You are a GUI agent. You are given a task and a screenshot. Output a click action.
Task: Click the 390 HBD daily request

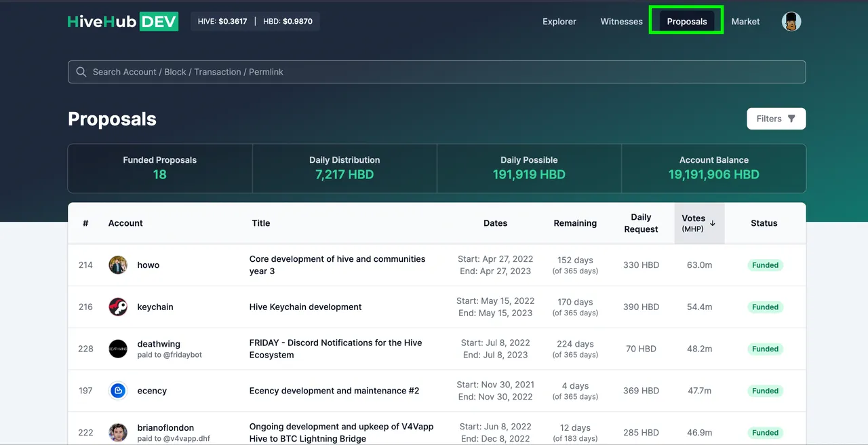(x=641, y=307)
